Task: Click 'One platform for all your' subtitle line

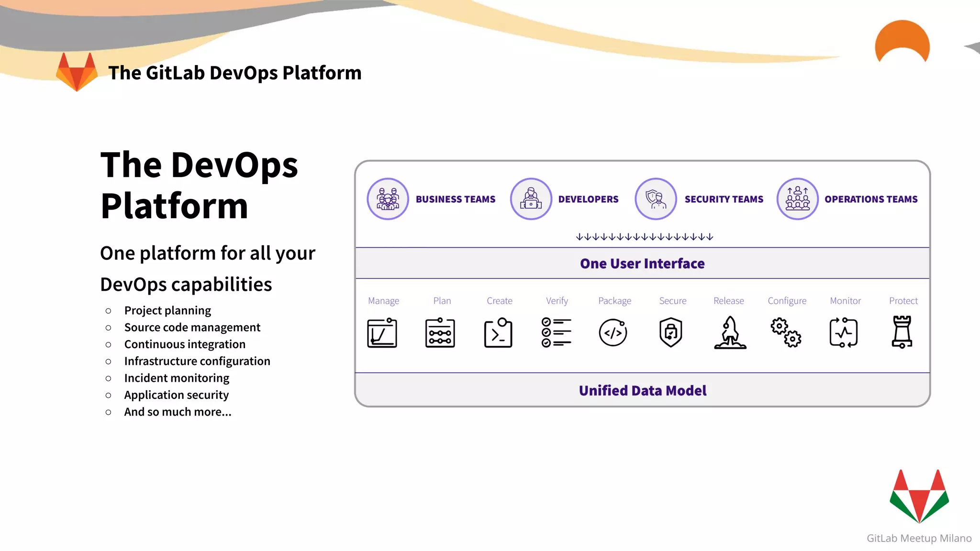Action: (x=208, y=253)
